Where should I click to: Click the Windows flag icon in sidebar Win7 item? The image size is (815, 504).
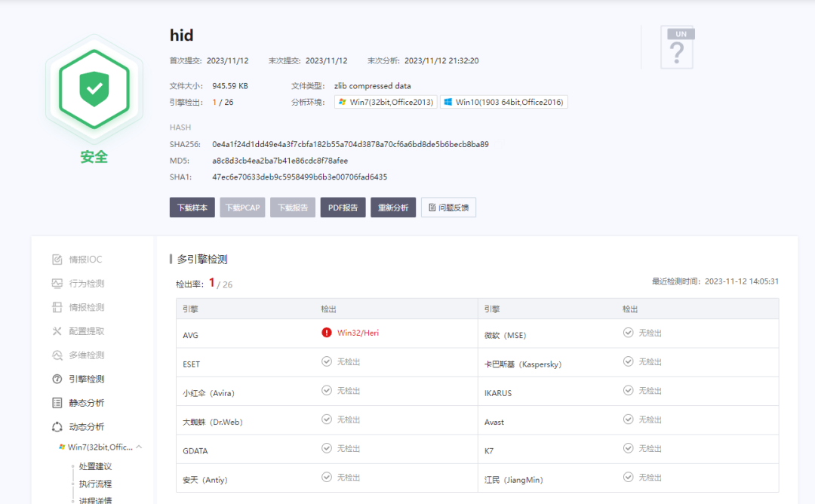tap(62, 447)
